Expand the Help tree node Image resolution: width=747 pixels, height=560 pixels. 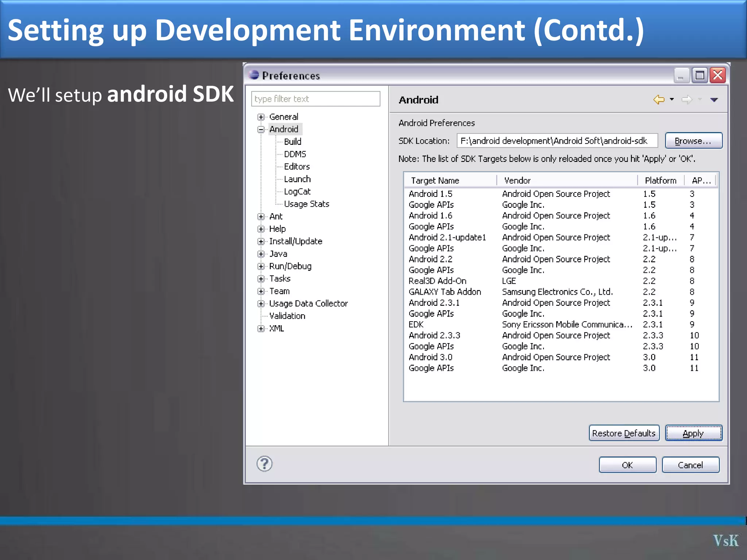(261, 229)
